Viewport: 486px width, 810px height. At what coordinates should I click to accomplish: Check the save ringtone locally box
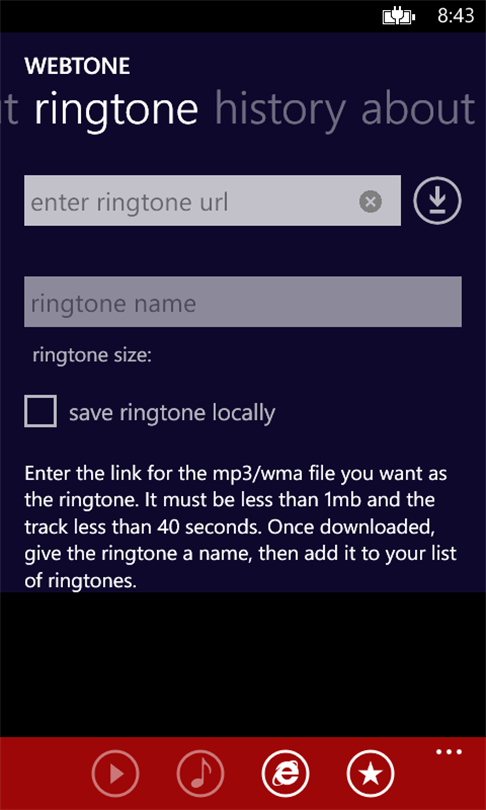click(40, 411)
